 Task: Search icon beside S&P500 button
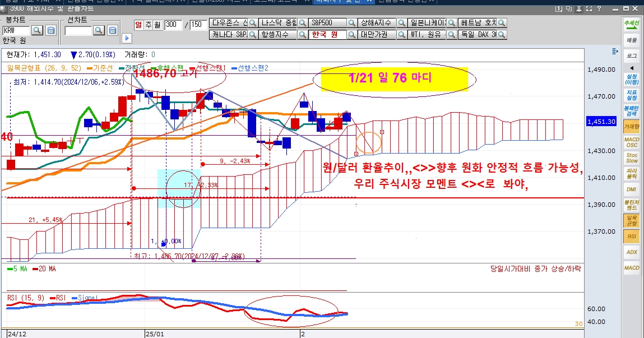[x=351, y=23]
